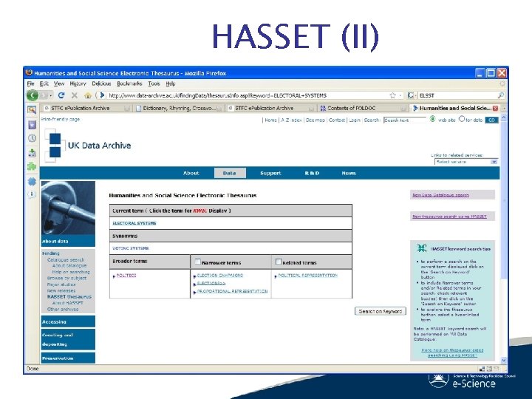The width and height of the screenshot is (532, 399).
Task: Click the vertical scrollbar down arrow
Action: (x=503, y=361)
